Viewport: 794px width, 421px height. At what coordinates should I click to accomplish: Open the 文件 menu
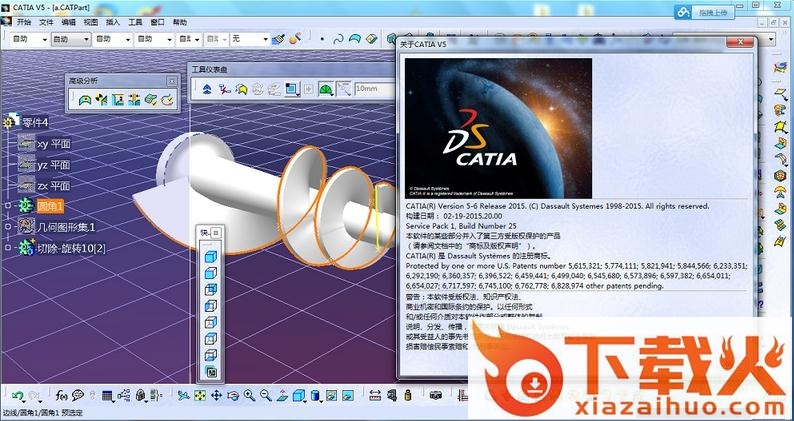(x=46, y=22)
